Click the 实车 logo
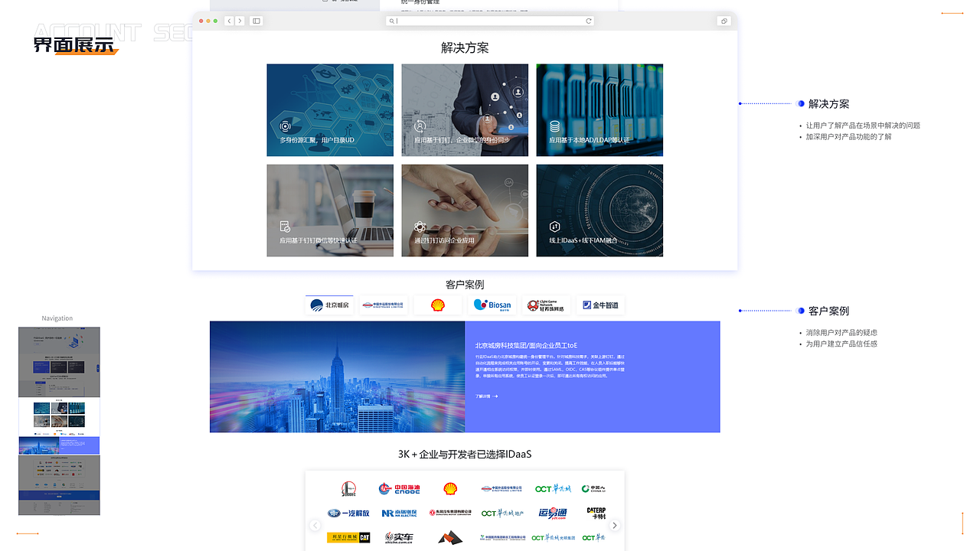This screenshot has height=551, width=980. 399,538
